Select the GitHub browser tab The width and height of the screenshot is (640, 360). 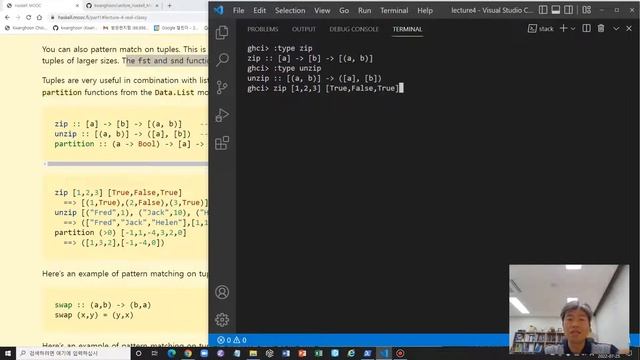(x=122, y=6)
